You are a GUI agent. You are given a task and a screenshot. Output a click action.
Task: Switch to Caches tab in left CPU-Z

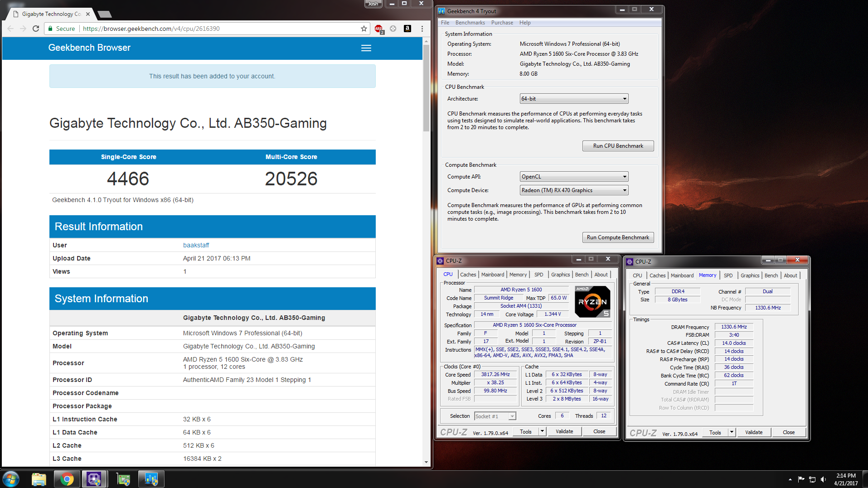pyautogui.click(x=468, y=275)
